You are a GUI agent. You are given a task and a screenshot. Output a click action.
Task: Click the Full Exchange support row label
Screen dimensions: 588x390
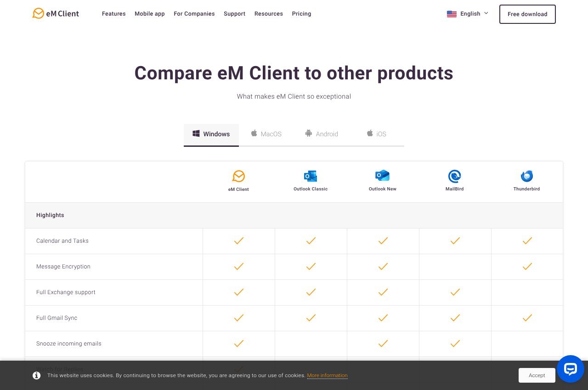[66, 292]
